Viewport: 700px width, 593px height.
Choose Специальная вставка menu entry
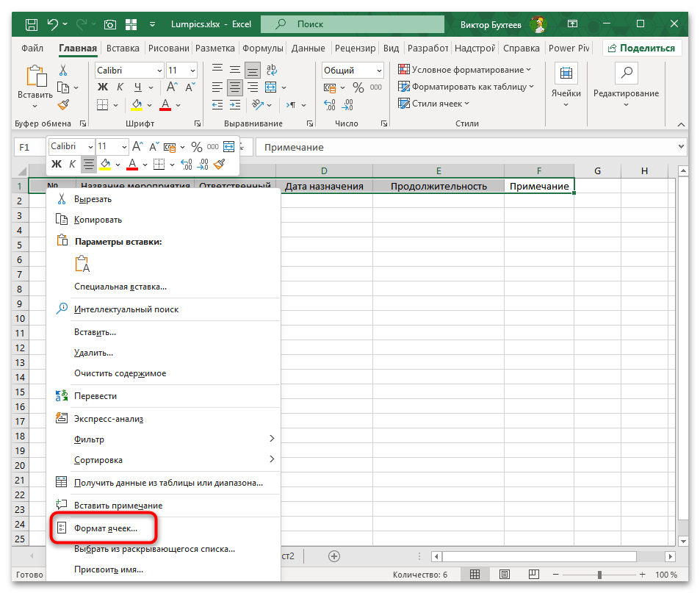pos(163,287)
